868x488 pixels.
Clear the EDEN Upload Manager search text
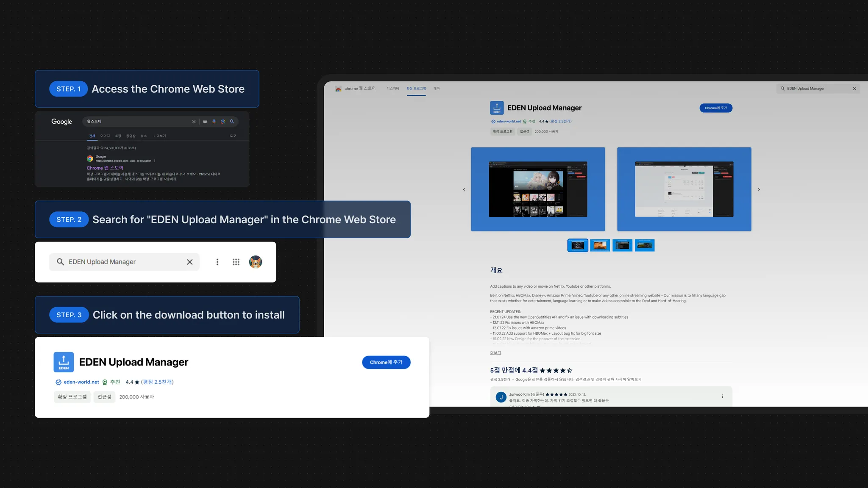click(190, 262)
